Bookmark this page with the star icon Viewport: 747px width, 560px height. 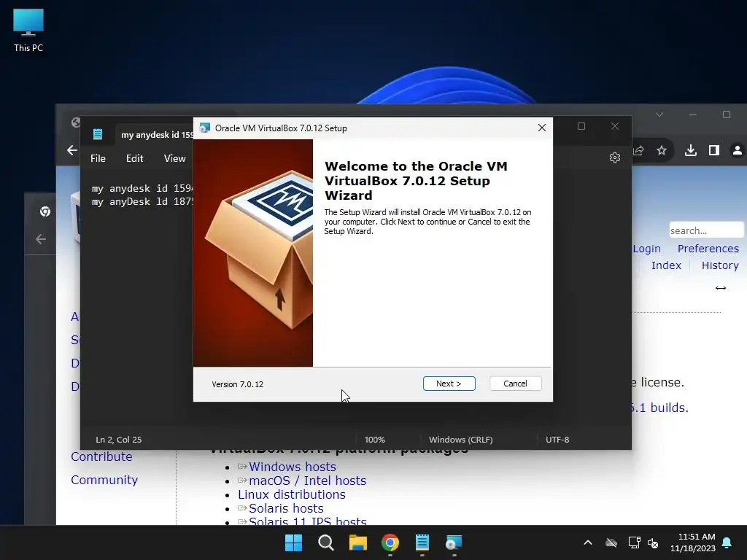(661, 150)
